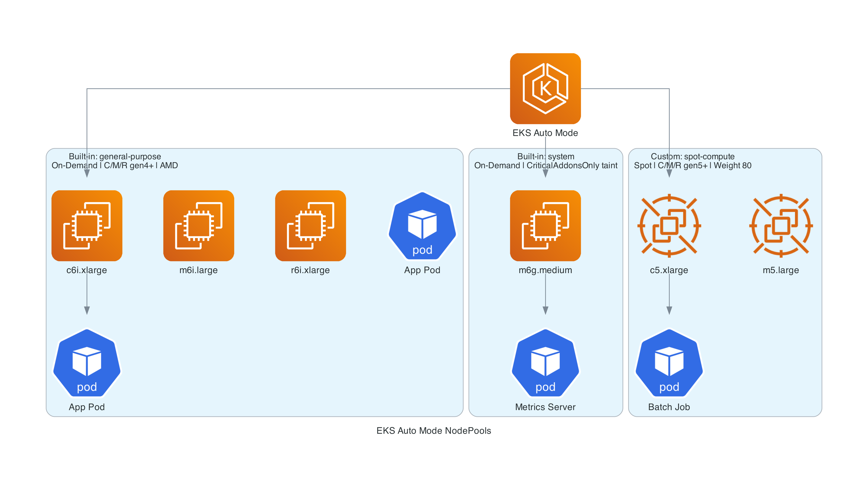Select the m6i.large instance icon
Image resolution: width=868 pixels, height=478 pixels.
point(199,226)
